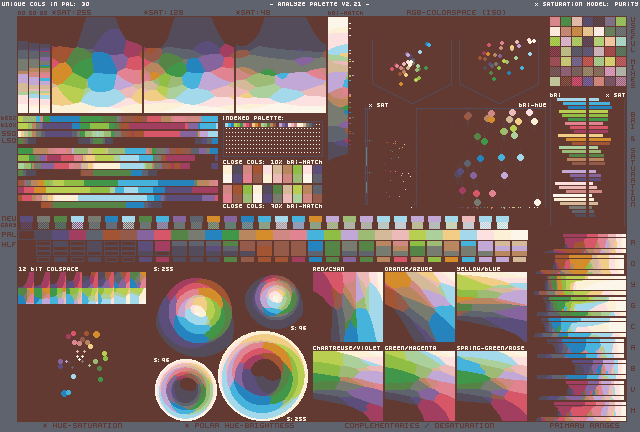
Task: Click the Close Cols 70% bri-match label
Action: point(272,206)
